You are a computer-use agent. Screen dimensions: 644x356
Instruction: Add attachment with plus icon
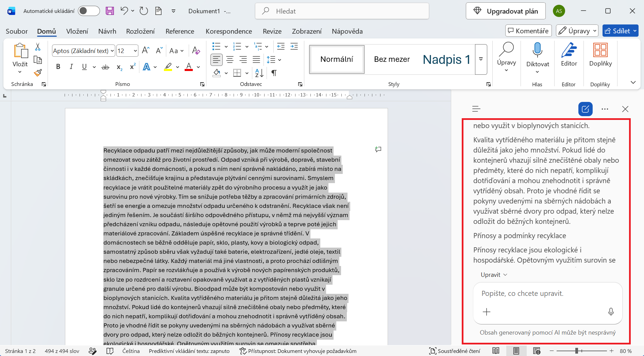pyautogui.click(x=487, y=312)
